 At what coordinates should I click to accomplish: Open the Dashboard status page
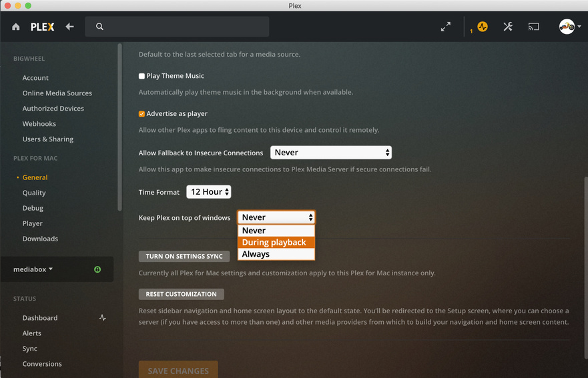pyautogui.click(x=40, y=318)
